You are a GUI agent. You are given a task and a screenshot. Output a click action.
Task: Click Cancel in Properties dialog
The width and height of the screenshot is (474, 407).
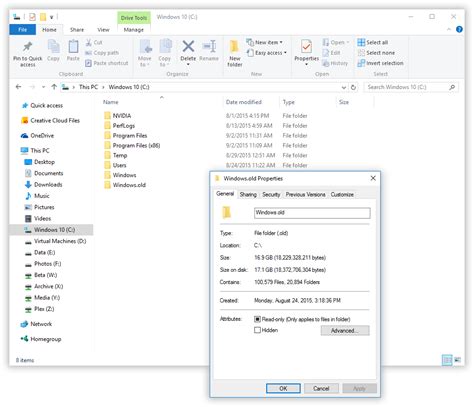[x=321, y=388]
